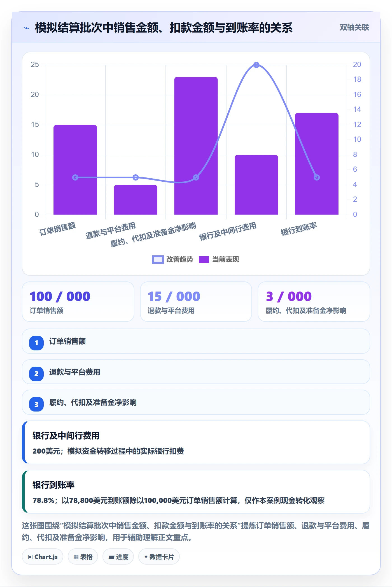The image size is (392, 587).
Task: Toggle the 改善趋势 legend swatch
Action: (158, 260)
